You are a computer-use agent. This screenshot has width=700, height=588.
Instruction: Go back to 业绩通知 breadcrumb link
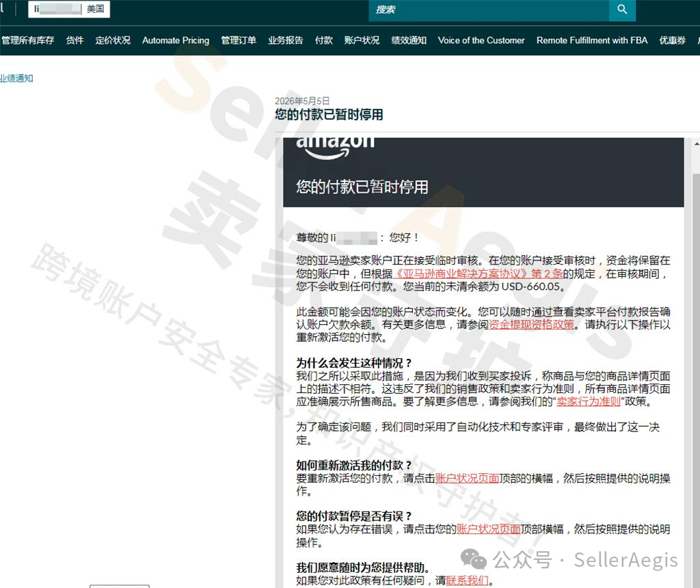16,78
